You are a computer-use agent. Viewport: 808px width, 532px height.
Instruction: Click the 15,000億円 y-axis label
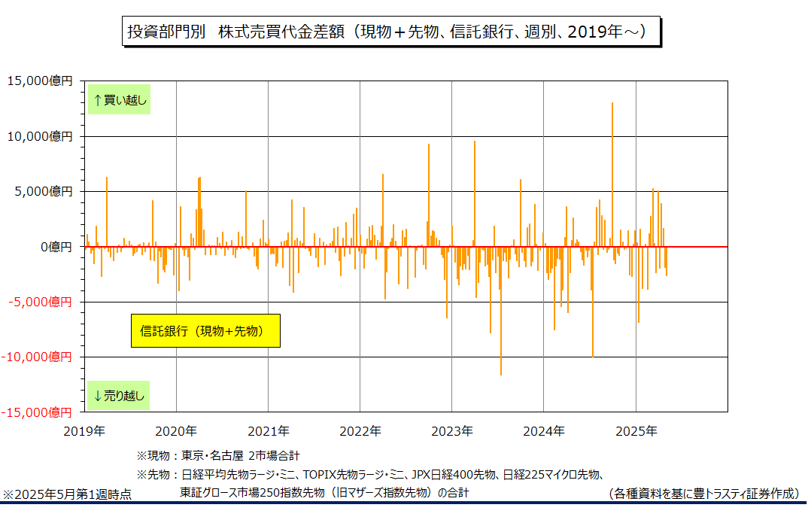[x=39, y=81]
